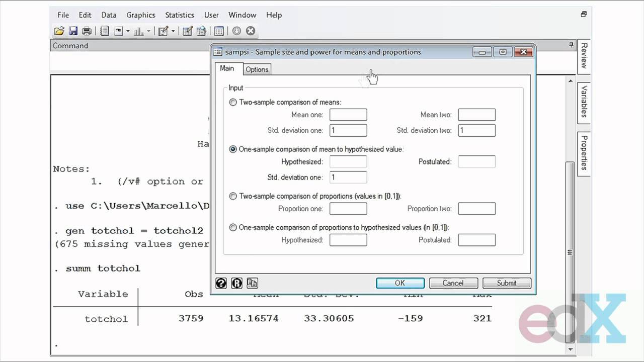Click the Obs value 3759
This screenshot has height=362, width=644.
click(191, 319)
